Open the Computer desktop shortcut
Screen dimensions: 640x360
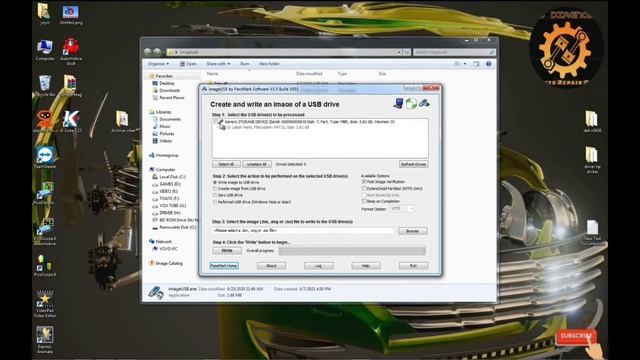45,50
